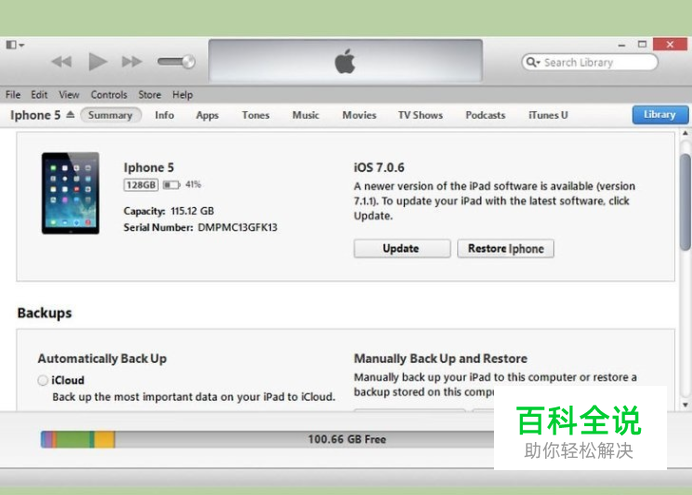The image size is (692, 495).
Task: Go to the Tones tab
Action: pos(256,115)
